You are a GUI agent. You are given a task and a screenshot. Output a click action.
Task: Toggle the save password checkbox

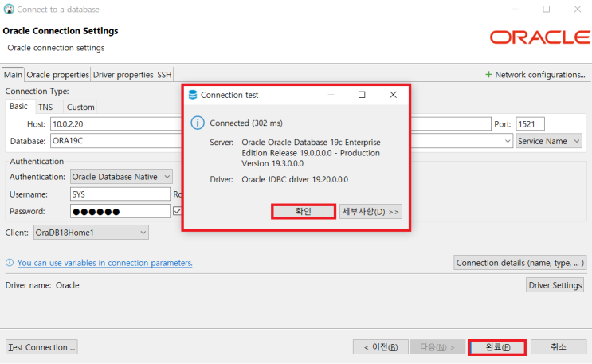pyautogui.click(x=177, y=211)
